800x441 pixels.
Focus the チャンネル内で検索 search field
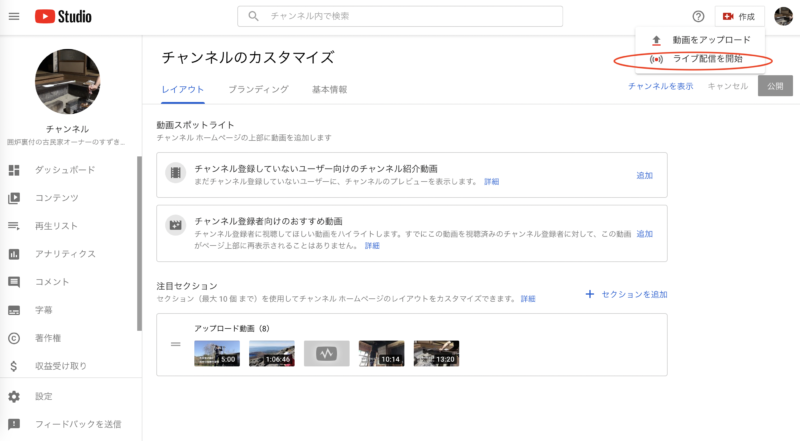(x=400, y=16)
